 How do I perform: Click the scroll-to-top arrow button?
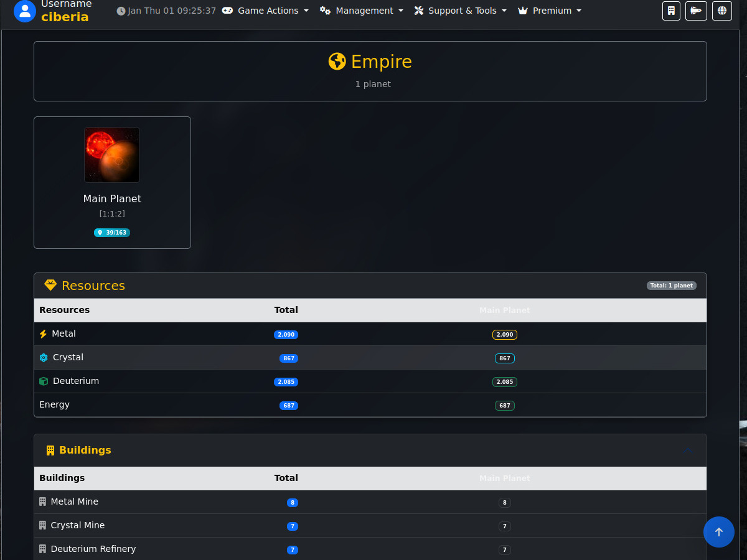tap(718, 532)
